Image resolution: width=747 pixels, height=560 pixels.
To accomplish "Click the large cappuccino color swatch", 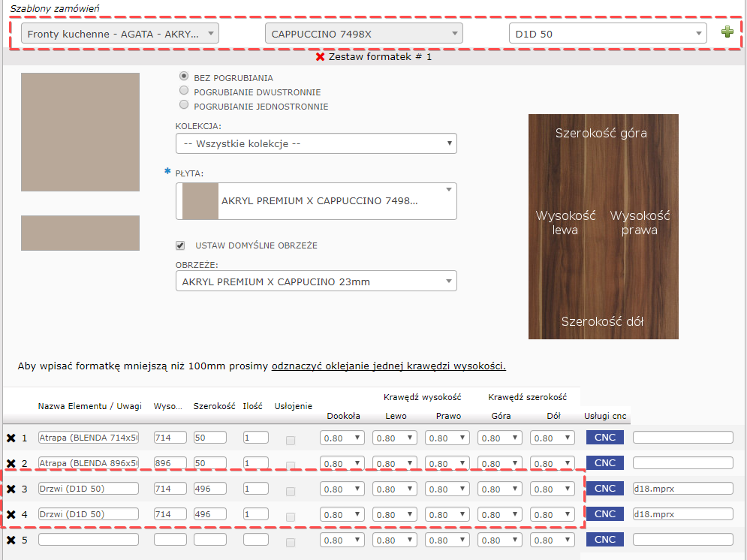I will pyautogui.click(x=80, y=132).
